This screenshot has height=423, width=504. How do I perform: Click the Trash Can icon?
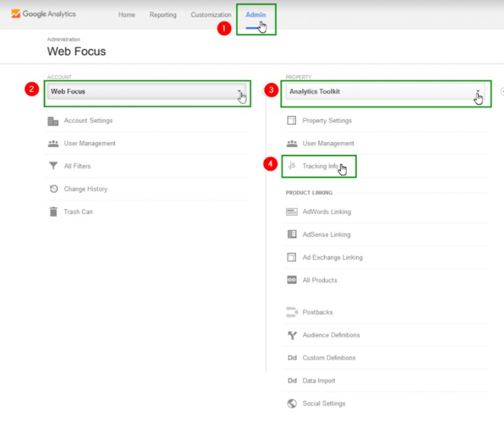pyautogui.click(x=53, y=212)
